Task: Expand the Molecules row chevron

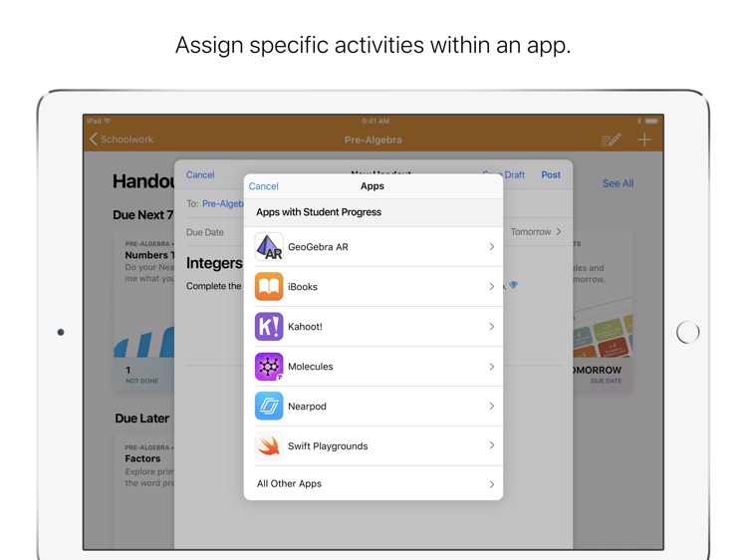Action: tap(492, 367)
